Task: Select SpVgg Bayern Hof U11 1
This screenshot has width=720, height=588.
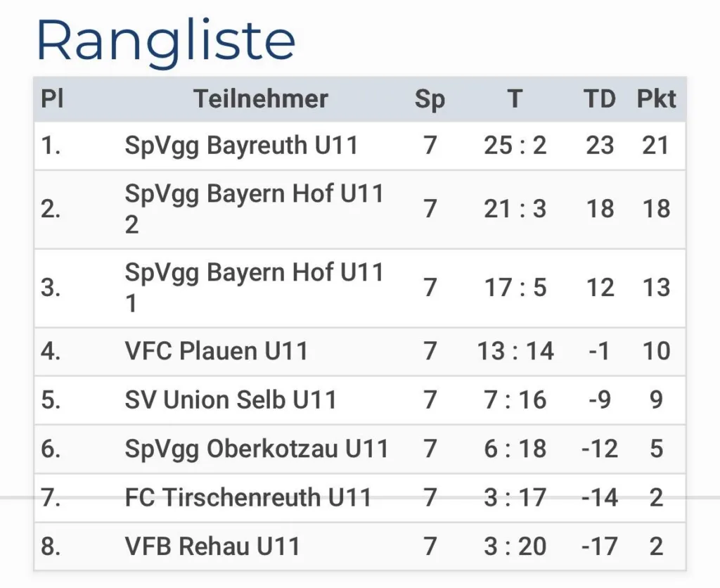Action: click(254, 288)
